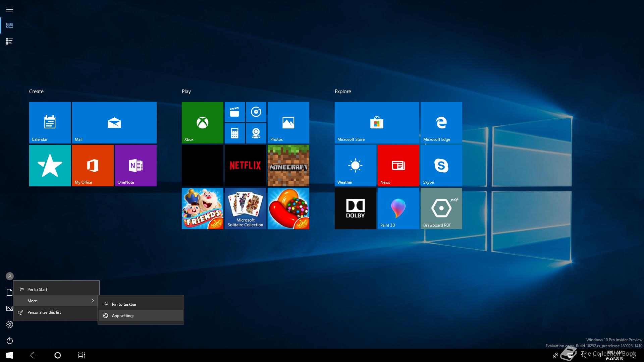
Task: Open the teal star tile
Action: (50, 166)
